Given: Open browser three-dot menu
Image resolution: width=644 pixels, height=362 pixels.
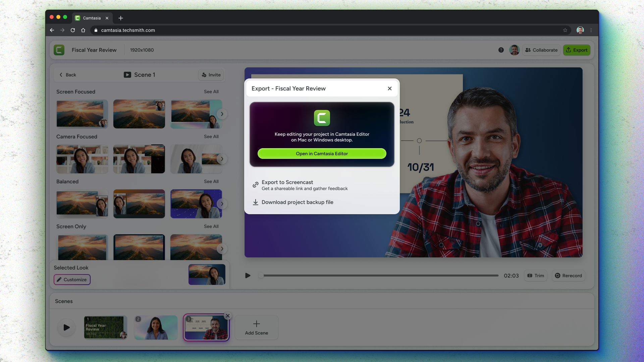Looking at the screenshot, I should point(591,30).
